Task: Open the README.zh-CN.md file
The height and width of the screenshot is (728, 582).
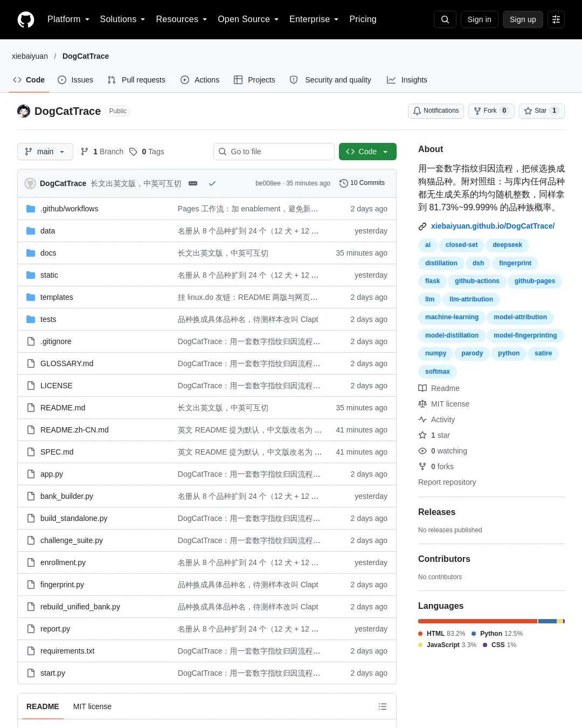Action: 74,430
